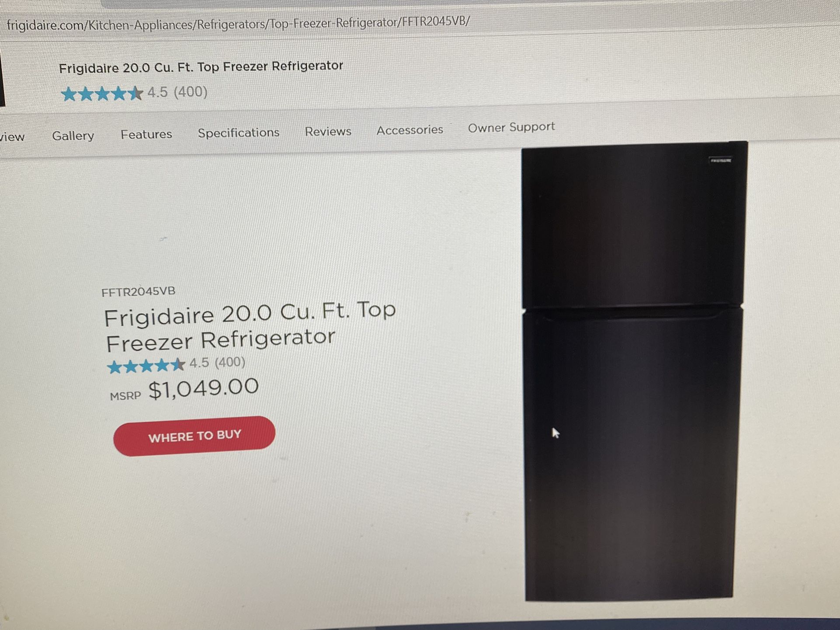Click the star rating in the top header
This screenshot has width=840, height=630.
click(x=102, y=93)
